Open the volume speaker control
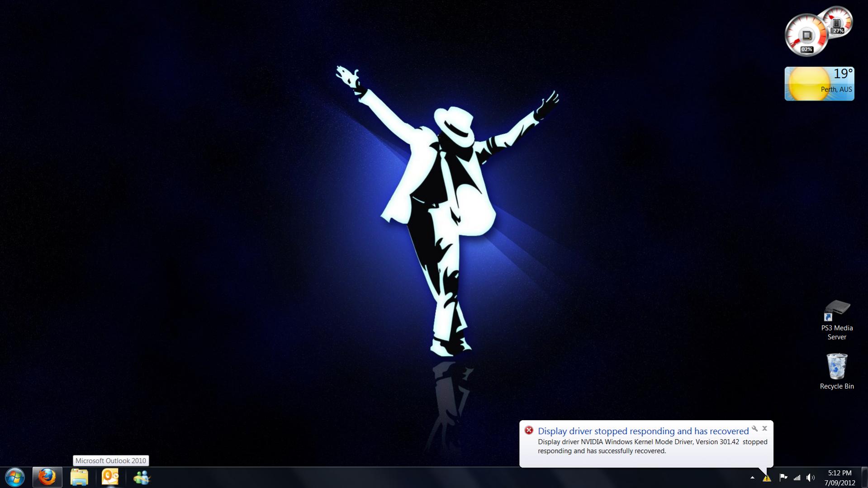The height and width of the screenshot is (488, 868). click(x=811, y=478)
